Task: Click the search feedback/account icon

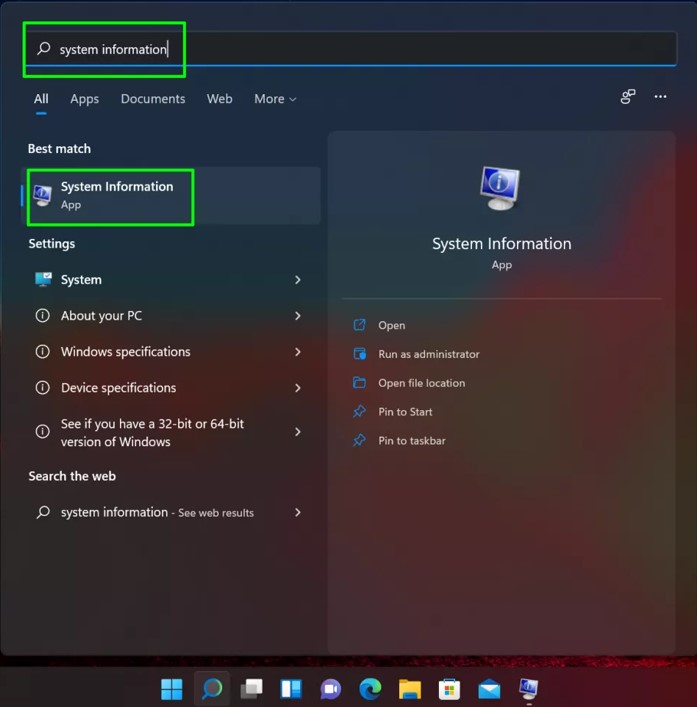Action: 628,96
